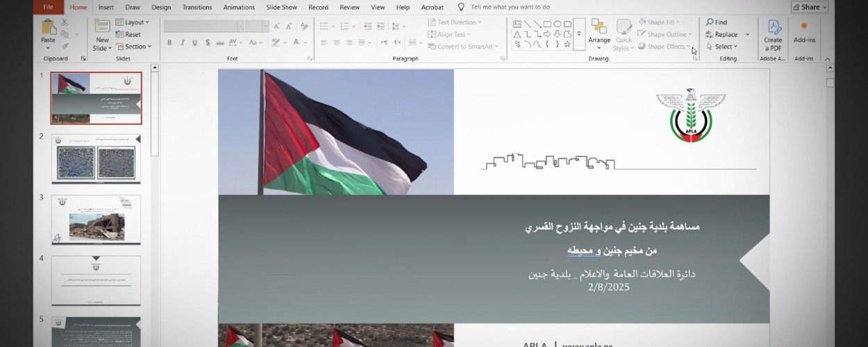
Task: Decrease list indent level icon
Action: click(367, 26)
